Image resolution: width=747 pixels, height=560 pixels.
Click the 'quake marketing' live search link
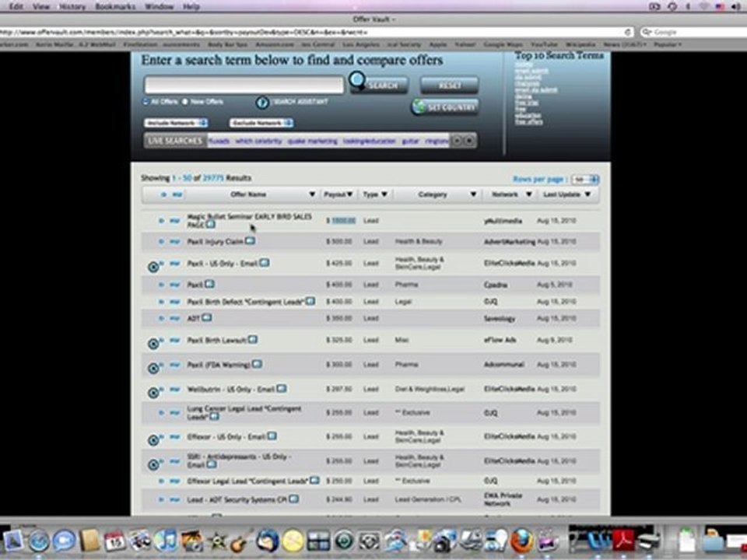coord(313,141)
